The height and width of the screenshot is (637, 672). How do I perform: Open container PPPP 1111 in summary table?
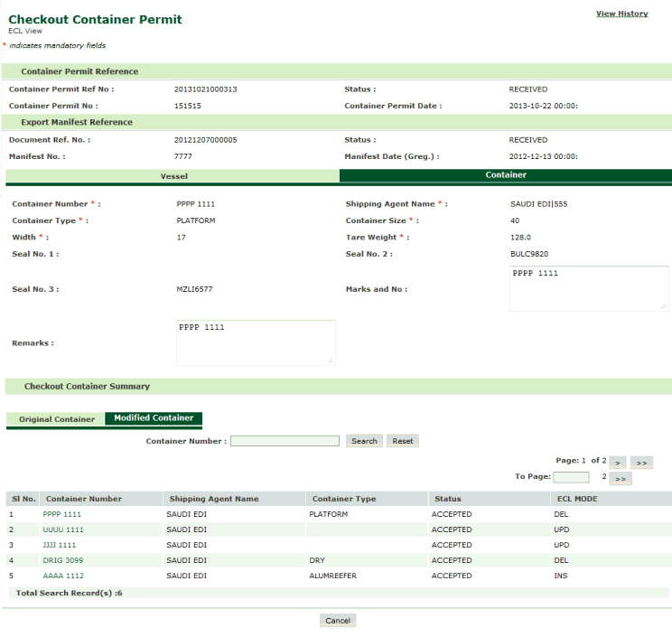[62, 514]
